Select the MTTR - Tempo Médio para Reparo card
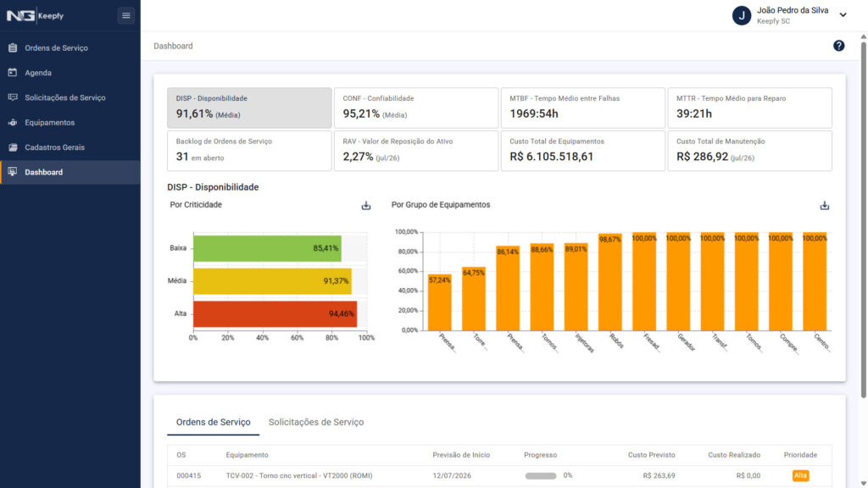This screenshot has width=868, height=488. coord(749,108)
